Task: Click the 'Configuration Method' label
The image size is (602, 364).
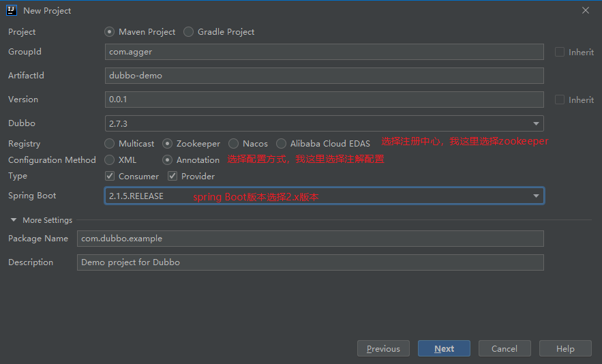Action: pos(52,160)
